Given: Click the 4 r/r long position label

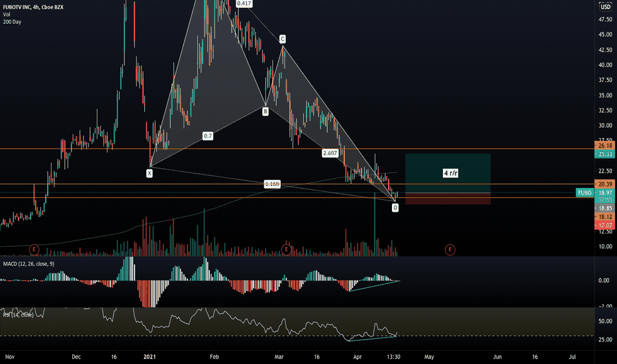Looking at the screenshot, I should tap(451, 173).
